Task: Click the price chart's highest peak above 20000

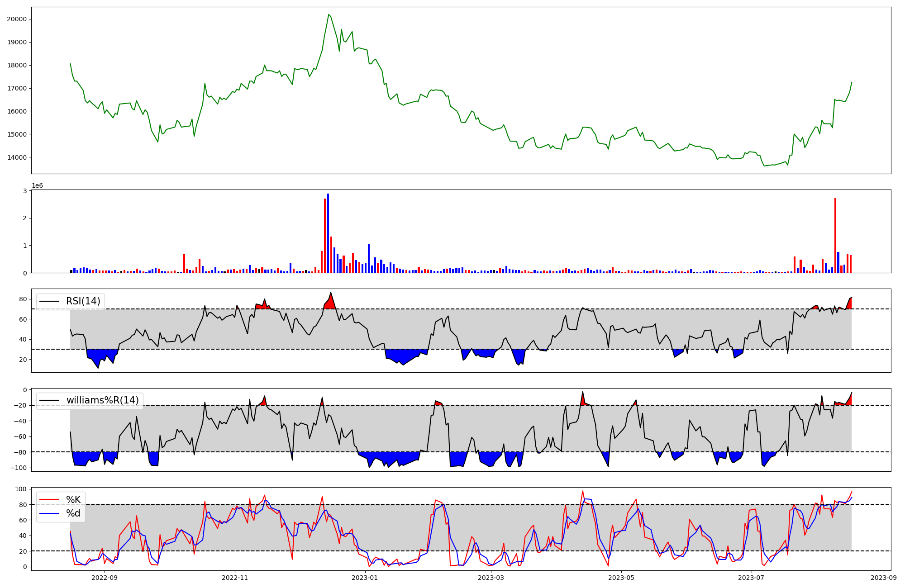Action: (329, 15)
